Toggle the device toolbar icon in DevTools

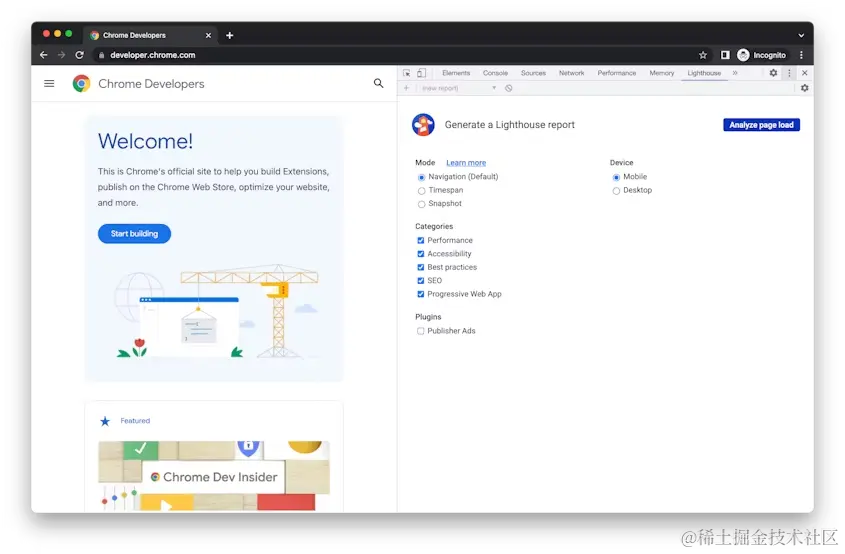[421, 73]
